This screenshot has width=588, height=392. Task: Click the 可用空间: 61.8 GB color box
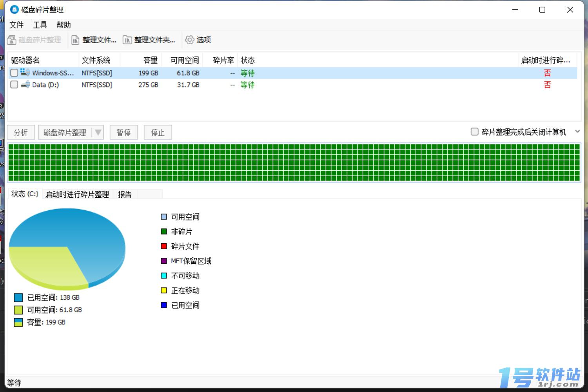[18, 310]
